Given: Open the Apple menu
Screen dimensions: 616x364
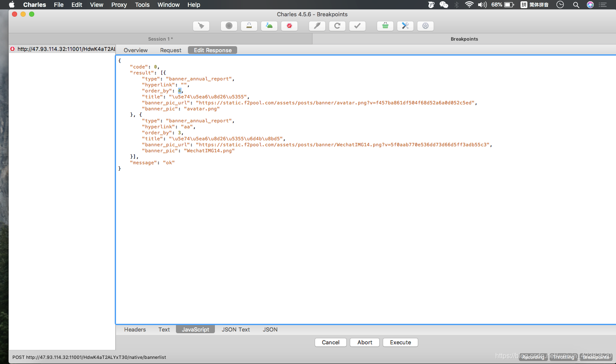Looking at the screenshot, I should click(x=12, y=5).
